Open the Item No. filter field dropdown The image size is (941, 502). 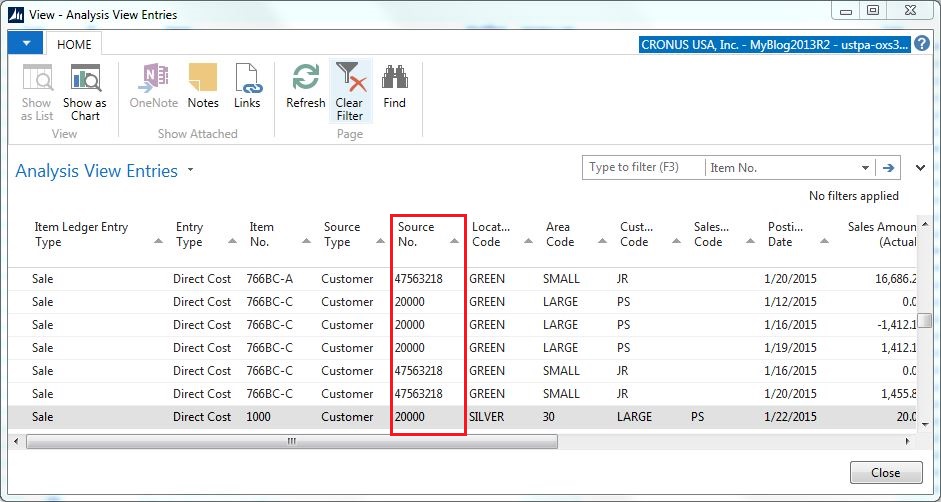865,168
